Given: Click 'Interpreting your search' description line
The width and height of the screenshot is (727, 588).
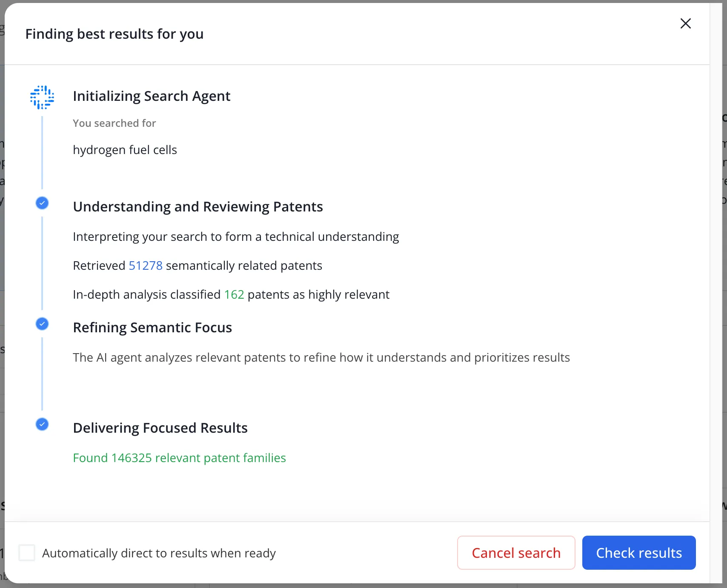Looking at the screenshot, I should pos(236,237).
